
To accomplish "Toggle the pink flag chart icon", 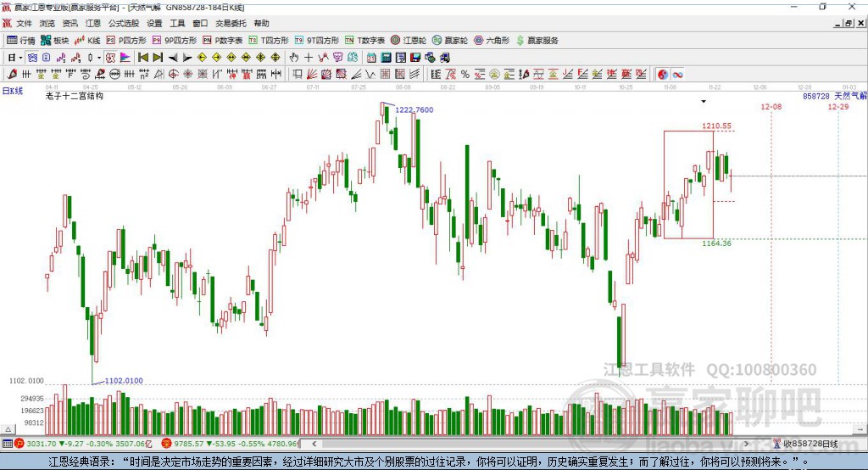I will click(x=125, y=58).
